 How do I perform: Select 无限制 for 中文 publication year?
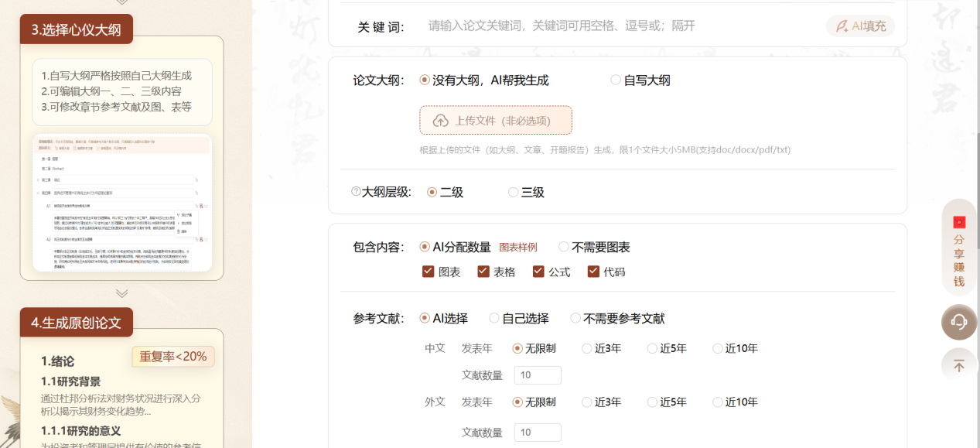[517, 348]
